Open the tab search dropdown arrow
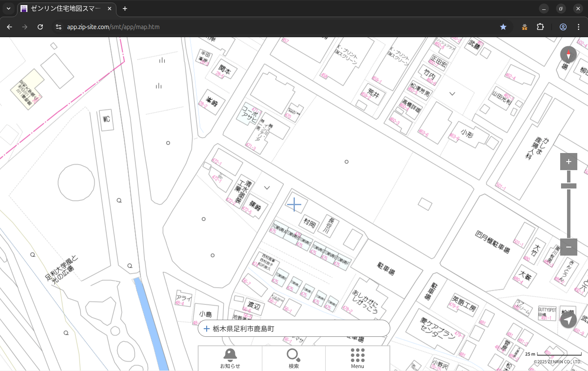Viewport: 588px width, 371px height. tap(9, 9)
